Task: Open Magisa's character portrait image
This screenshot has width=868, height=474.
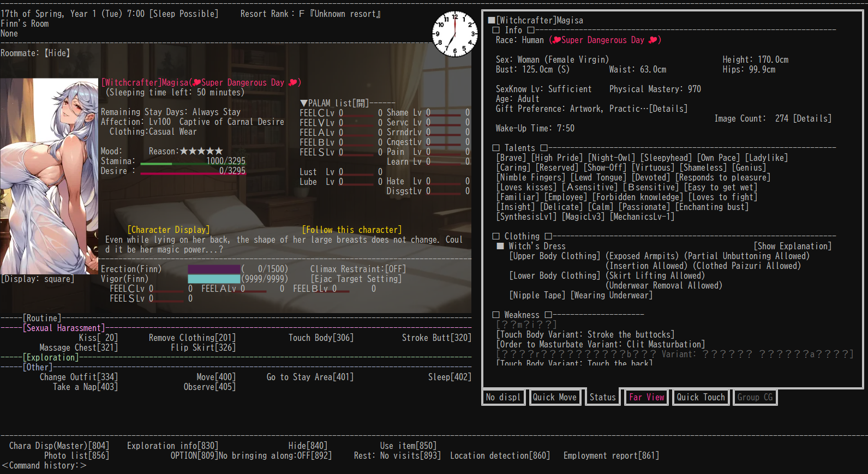Action: point(49,176)
